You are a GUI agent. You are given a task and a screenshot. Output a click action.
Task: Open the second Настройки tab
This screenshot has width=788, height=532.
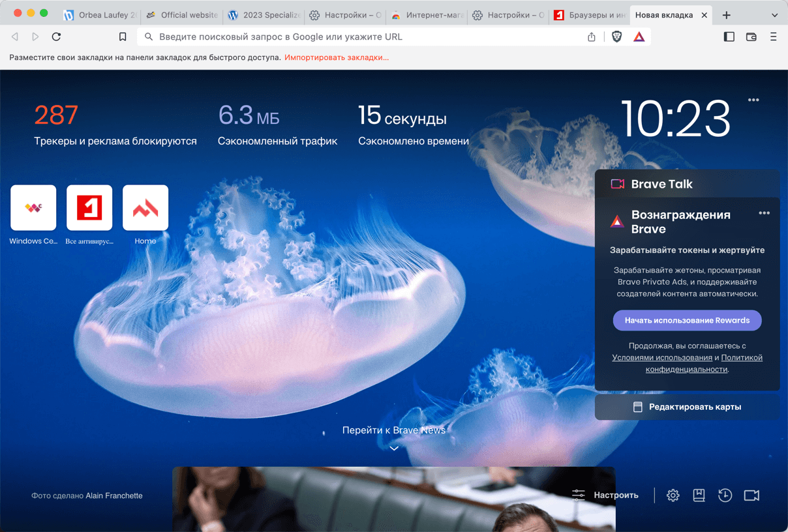pyautogui.click(x=509, y=15)
